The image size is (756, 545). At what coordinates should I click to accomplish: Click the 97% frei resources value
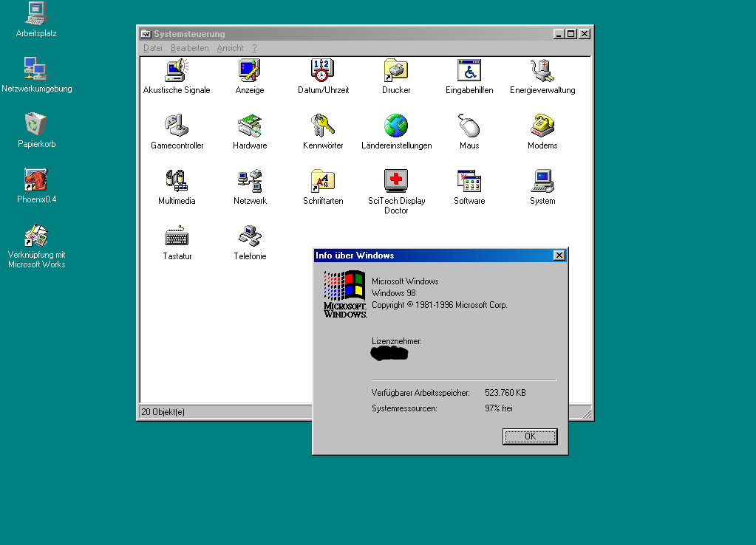coord(499,408)
